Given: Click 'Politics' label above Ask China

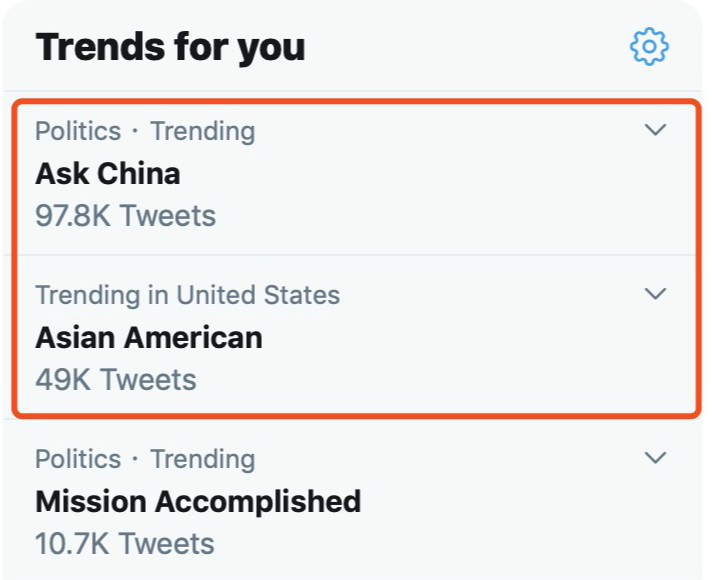Looking at the screenshot, I should [78, 131].
